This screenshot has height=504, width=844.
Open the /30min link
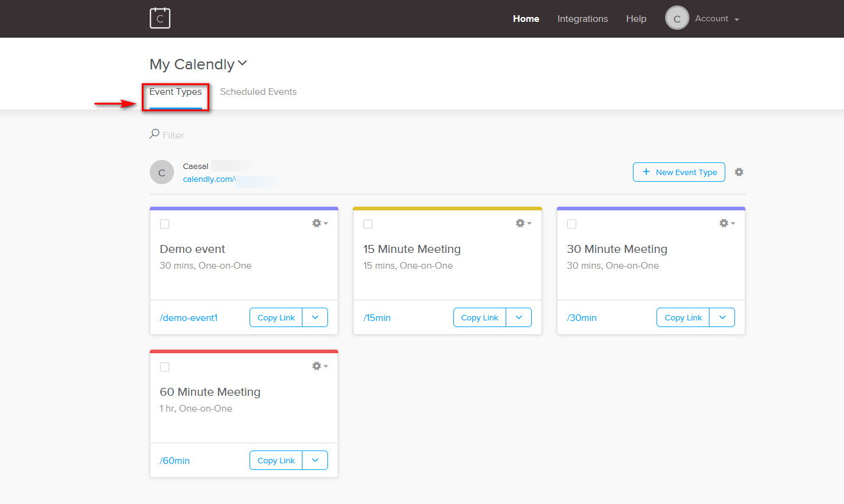(582, 318)
